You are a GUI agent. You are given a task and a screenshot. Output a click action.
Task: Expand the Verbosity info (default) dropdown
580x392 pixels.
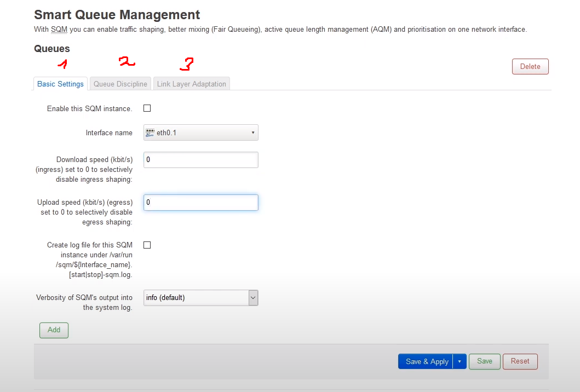coord(200,298)
